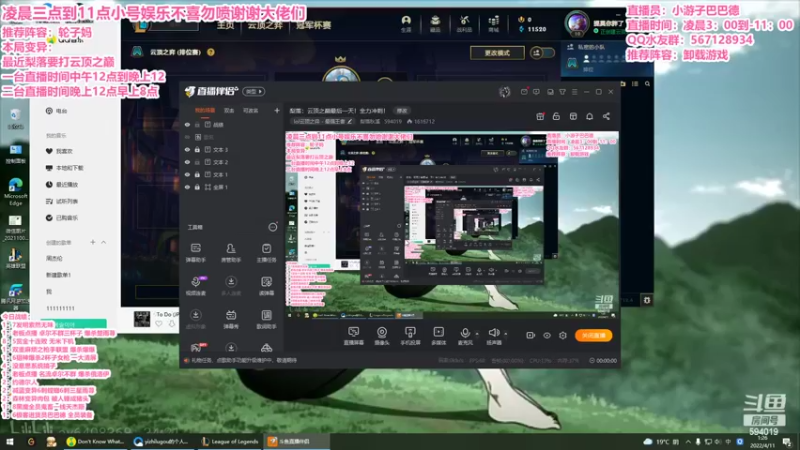The width and height of the screenshot is (800, 450).
Task: Toggle visibility of 文本 1 layer
Action: point(187,174)
